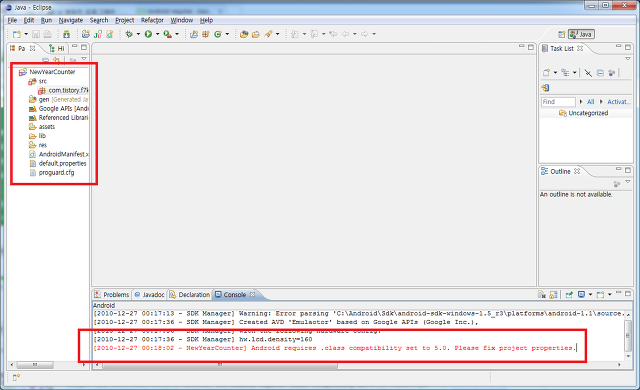Viewport: 640px width, 390px height.
Task: Click the Search flashlight toolbar icon
Action: [268, 34]
